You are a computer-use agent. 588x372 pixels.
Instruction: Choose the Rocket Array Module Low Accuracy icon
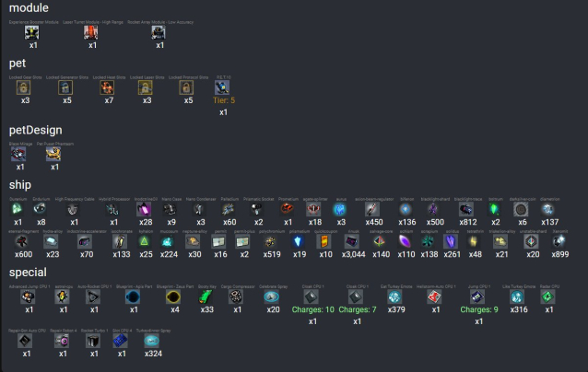click(x=159, y=32)
